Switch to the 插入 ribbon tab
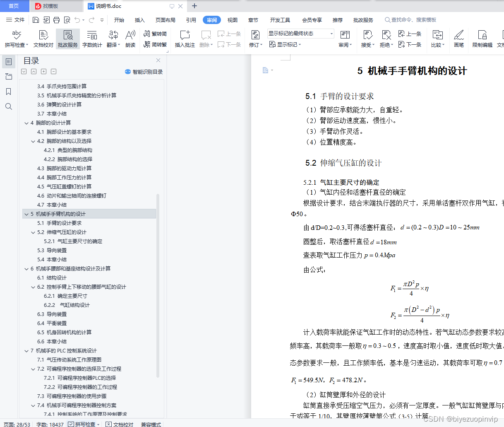The height and width of the screenshot is (427, 504). pos(140,20)
